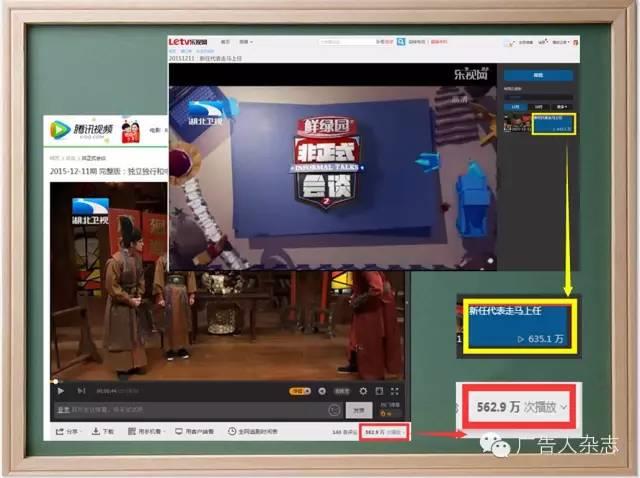This screenshot has height=478, width=640.
Task: Open 全网追剧时间表 schedule
Action: click(x=253, y=431)
